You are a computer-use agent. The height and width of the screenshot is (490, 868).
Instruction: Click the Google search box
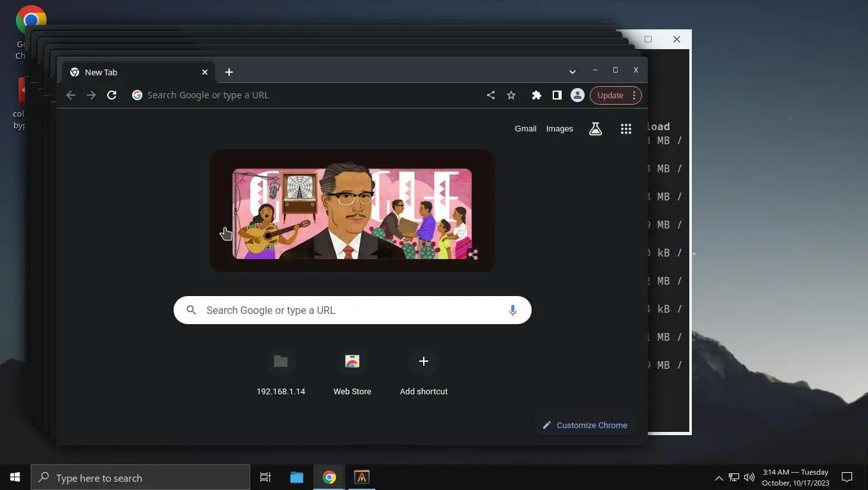[x=352, y=310]
